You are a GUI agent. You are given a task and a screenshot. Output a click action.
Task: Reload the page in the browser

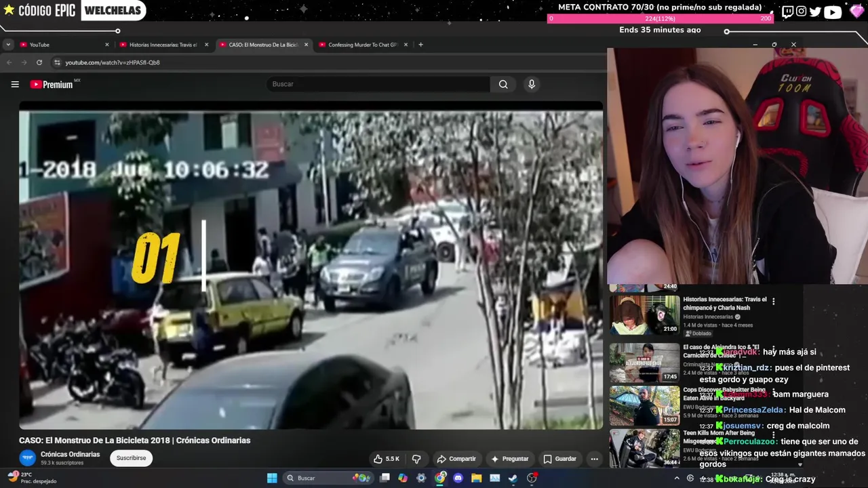pyautogui.click(x=39, y=62)
